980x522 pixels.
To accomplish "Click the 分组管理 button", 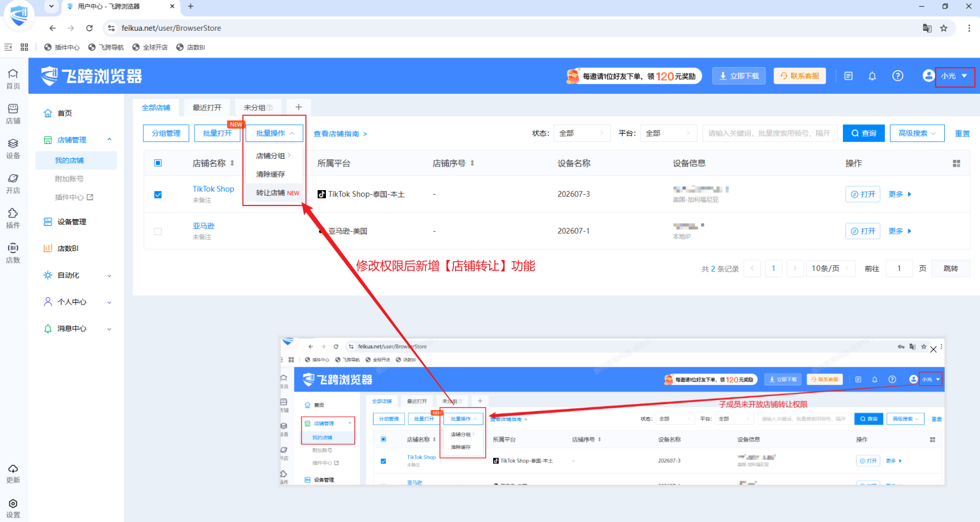I will (166, 133).
